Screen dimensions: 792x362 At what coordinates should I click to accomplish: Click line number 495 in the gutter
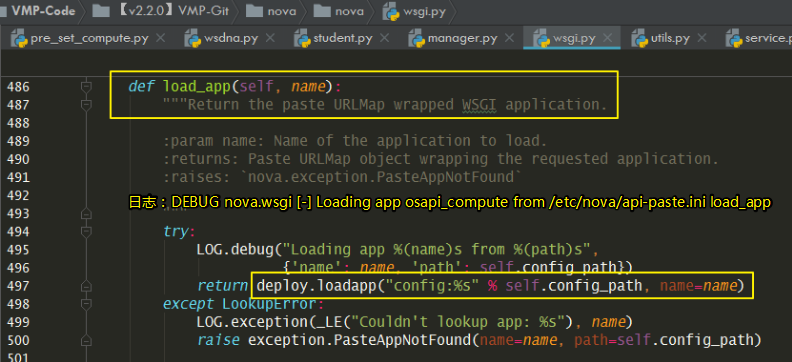pyautogui.click(x=18, y=250)
